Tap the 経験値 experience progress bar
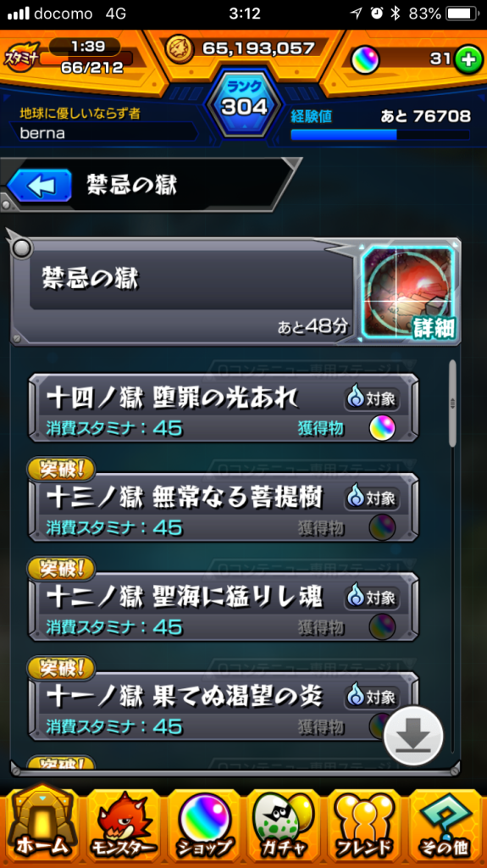The height and width of the screenshot is (868, 487). [x=379, y=135]
